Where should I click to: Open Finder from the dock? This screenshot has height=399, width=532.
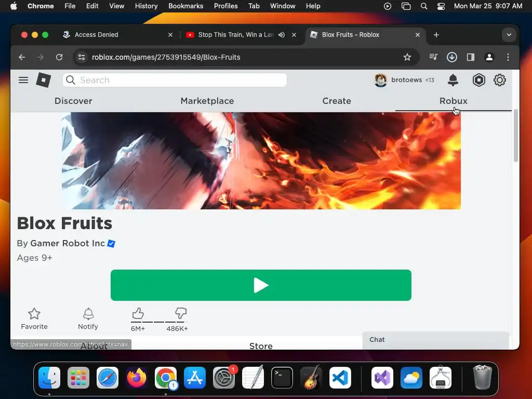pos(49,378)
